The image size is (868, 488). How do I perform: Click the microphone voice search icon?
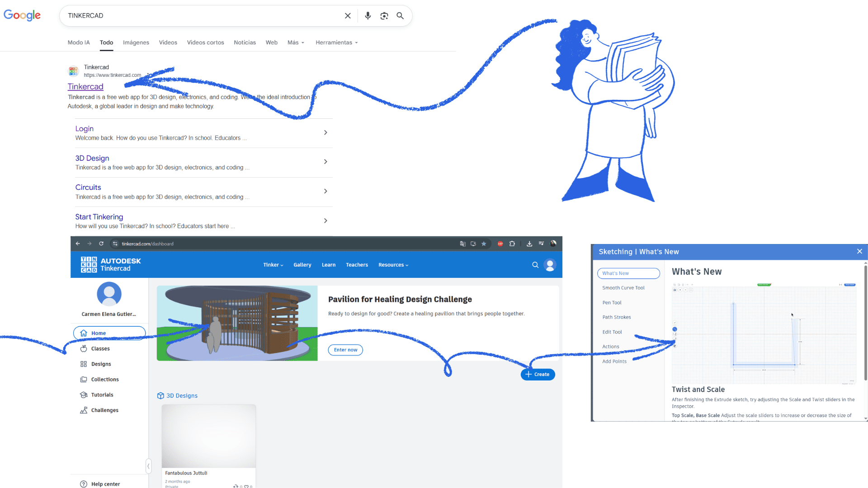click(x=368, y=16)
